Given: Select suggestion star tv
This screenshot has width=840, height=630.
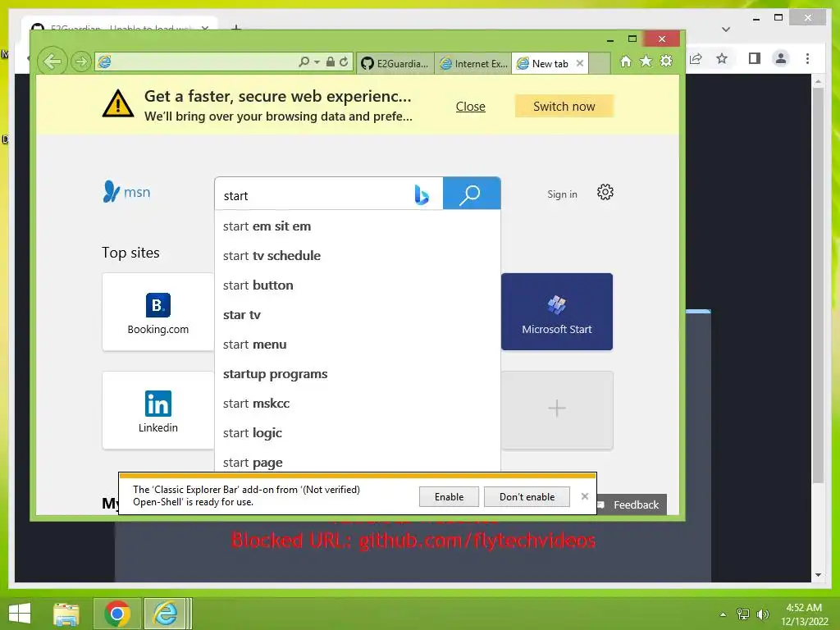Looking at the screenshot, I should 358,315.
